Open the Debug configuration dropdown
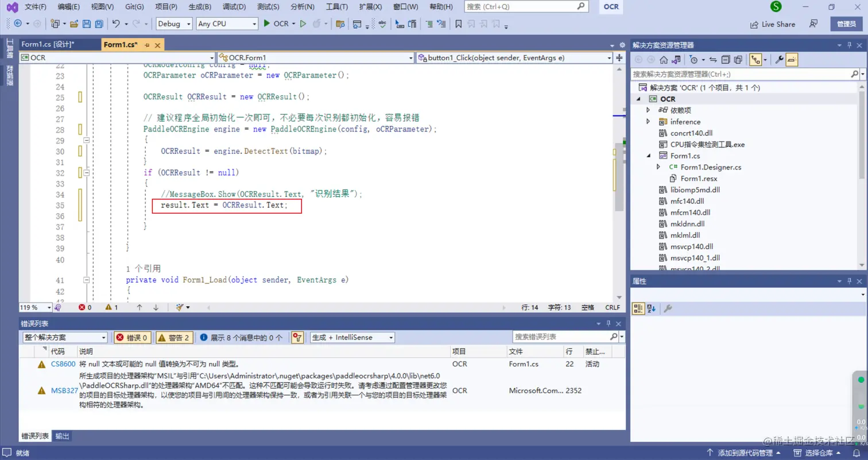Viewport: 868px width, 460px height. [x=173, y=24]
